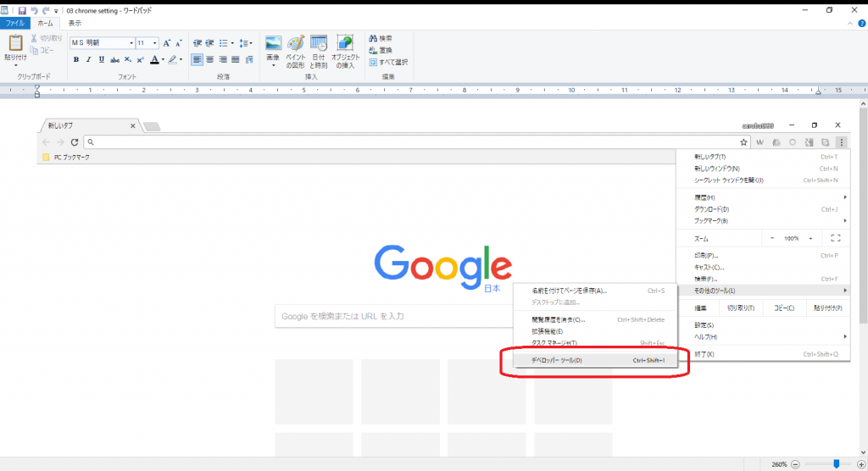This screenshot has width=868, height=471.
Task: Insert a Paint drawing
Action: tap(295, 50)
